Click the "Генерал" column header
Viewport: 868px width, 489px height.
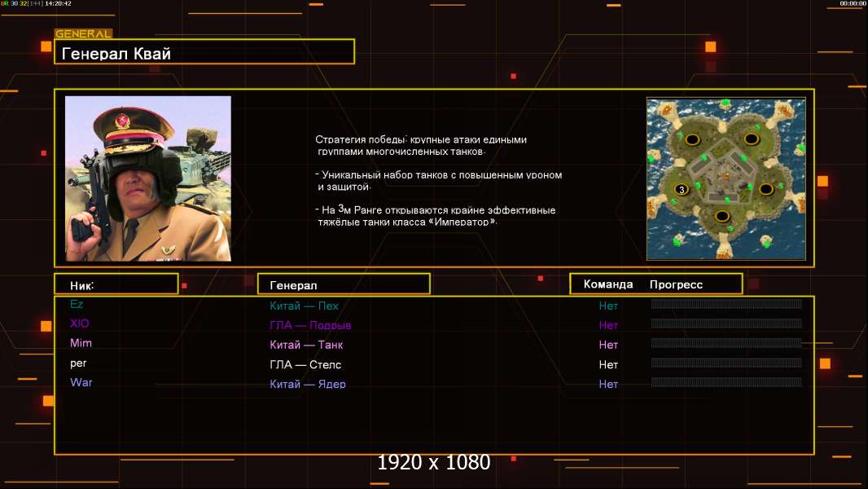343,284
